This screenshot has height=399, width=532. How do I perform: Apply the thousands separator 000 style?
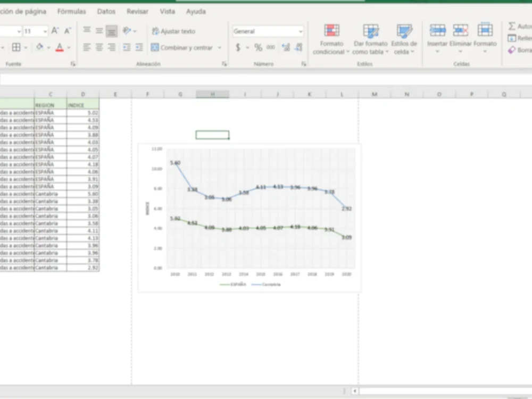271,47
